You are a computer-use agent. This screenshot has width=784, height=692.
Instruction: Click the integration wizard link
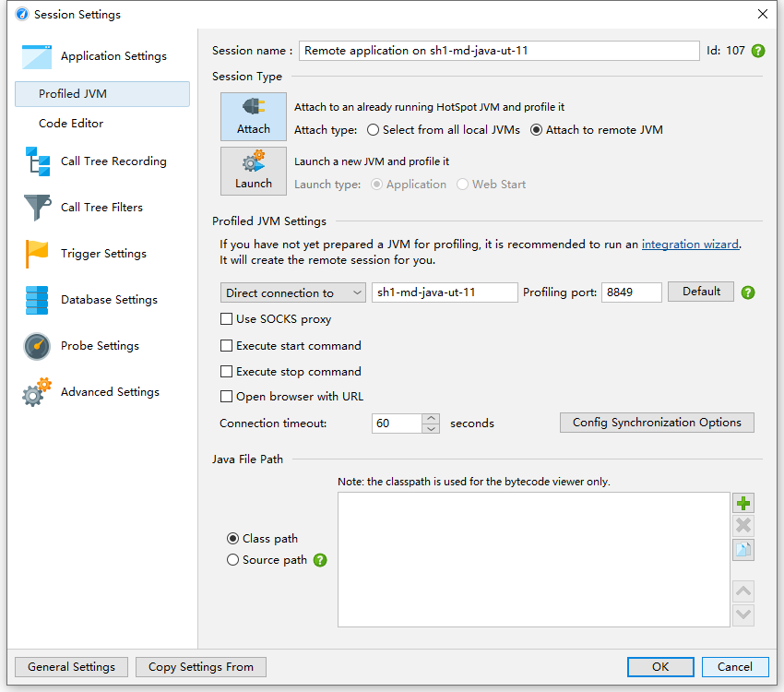[690, 245]
